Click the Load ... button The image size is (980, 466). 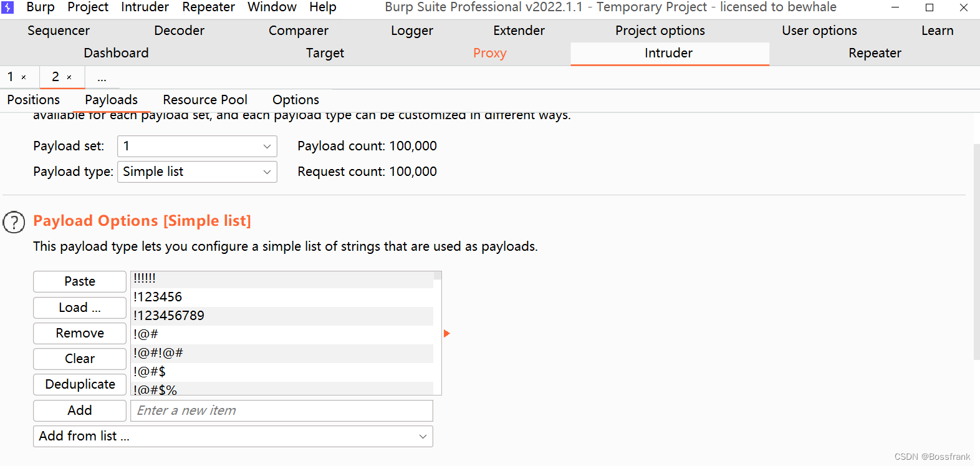click(x=80, y=308)
